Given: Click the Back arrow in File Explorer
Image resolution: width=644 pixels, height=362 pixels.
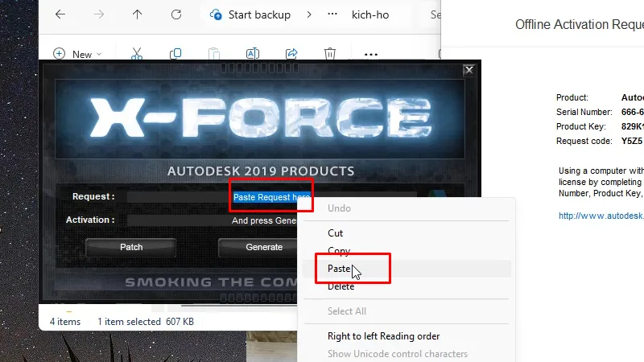Looking at the screenshot, I should 60,14.
